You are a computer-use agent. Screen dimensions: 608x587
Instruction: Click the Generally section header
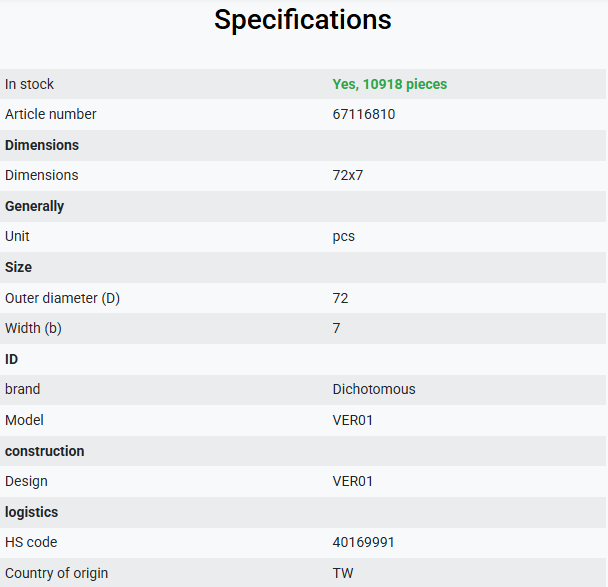pos(35,206)
